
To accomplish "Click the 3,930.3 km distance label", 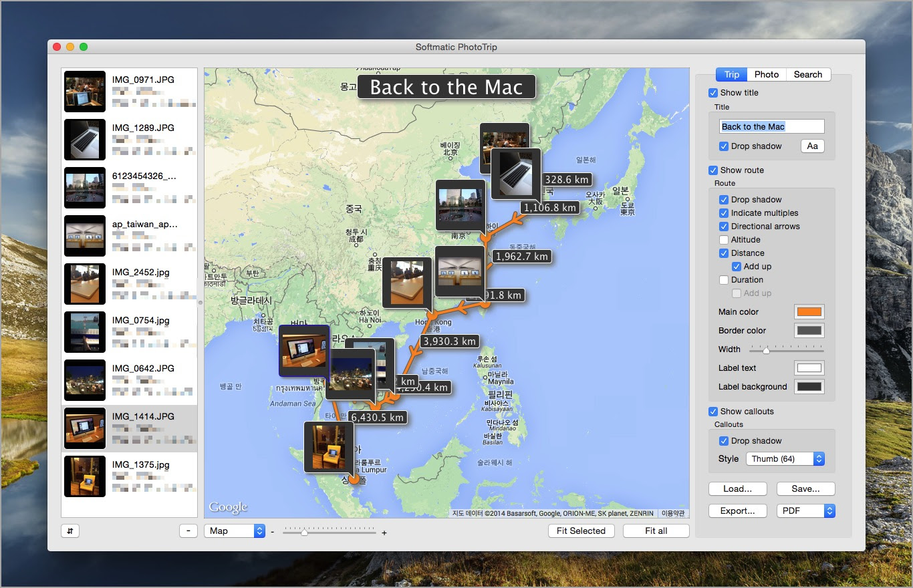I will tap(450, 341).
